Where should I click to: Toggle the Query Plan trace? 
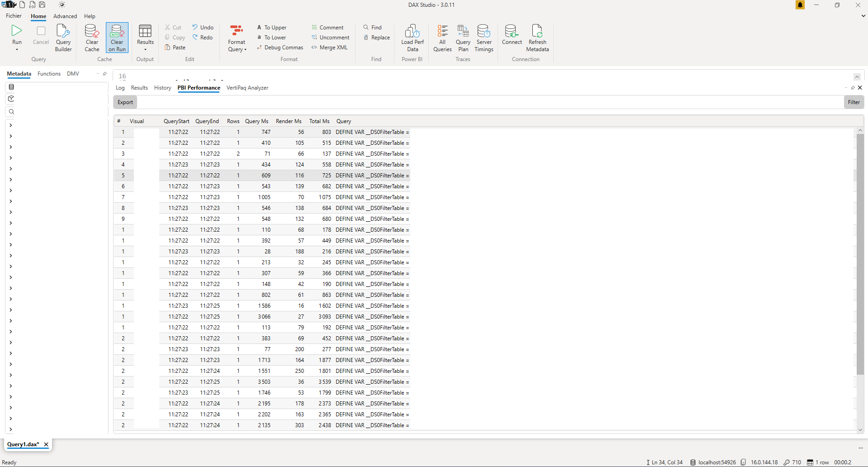coord(463,38)
